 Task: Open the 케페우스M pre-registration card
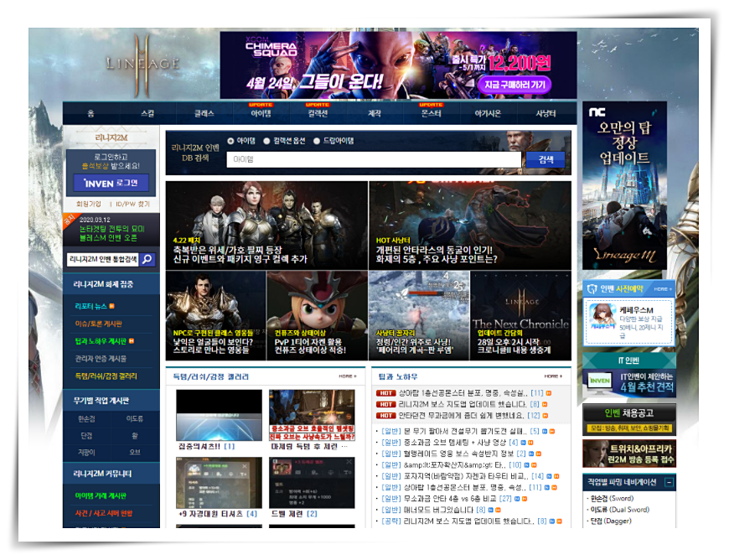(x=629, y=322)
